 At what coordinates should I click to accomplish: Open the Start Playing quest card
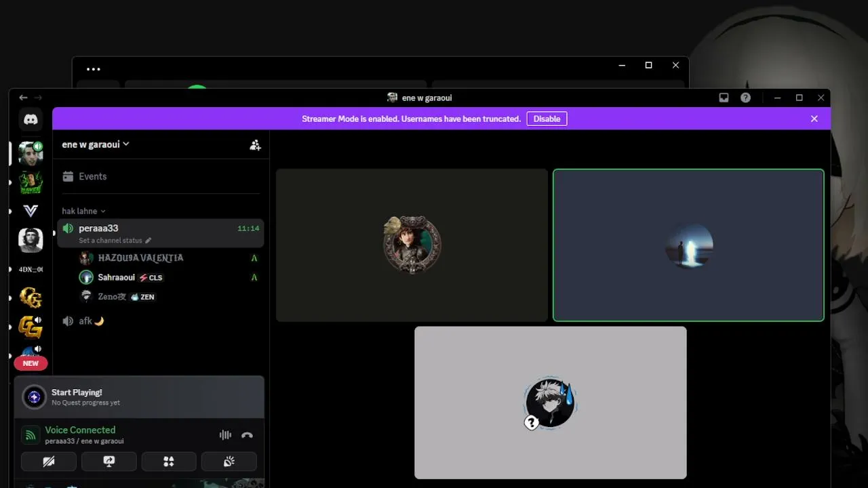(x=139, y=397)
